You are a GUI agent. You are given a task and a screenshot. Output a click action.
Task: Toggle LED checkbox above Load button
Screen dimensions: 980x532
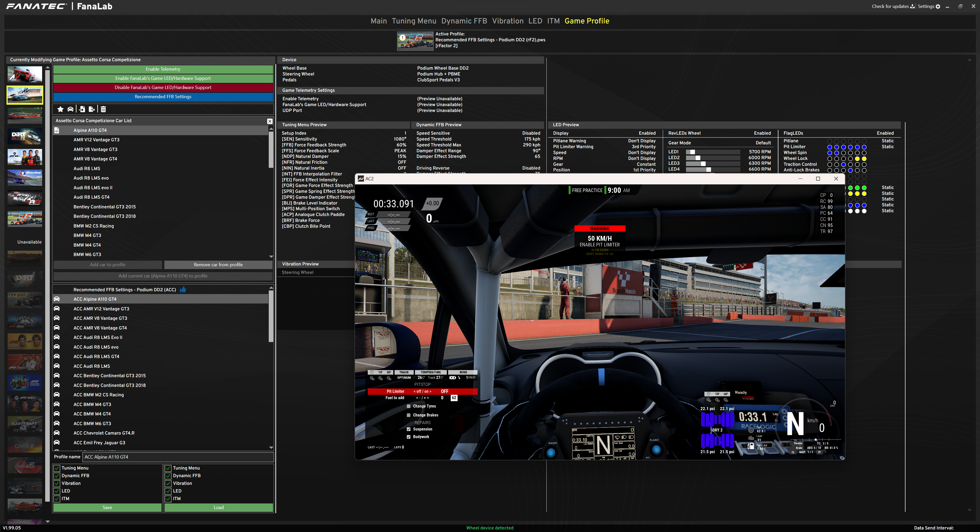168,491
